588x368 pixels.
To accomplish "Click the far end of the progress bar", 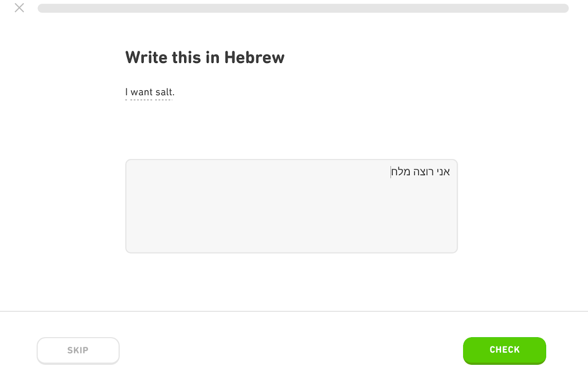I will coord(565,8).
